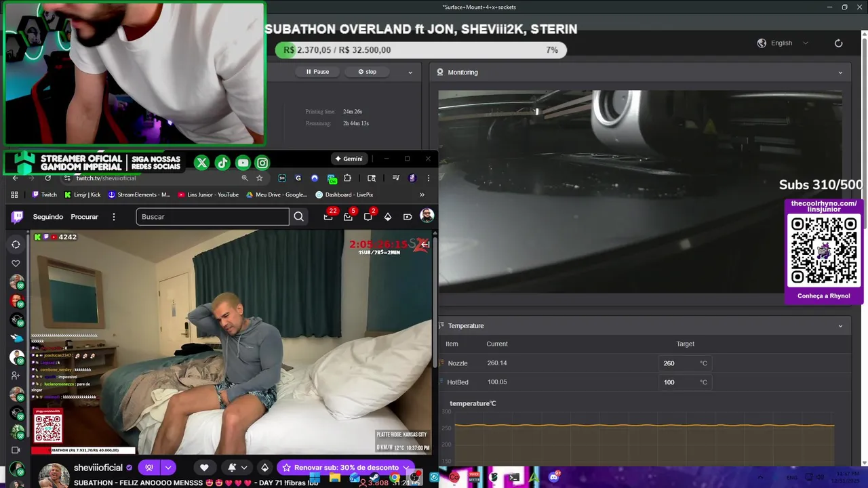This screenshot has width=868, height=488.
Task: Stop the 3D print job
Action: [x=367, y=72]
